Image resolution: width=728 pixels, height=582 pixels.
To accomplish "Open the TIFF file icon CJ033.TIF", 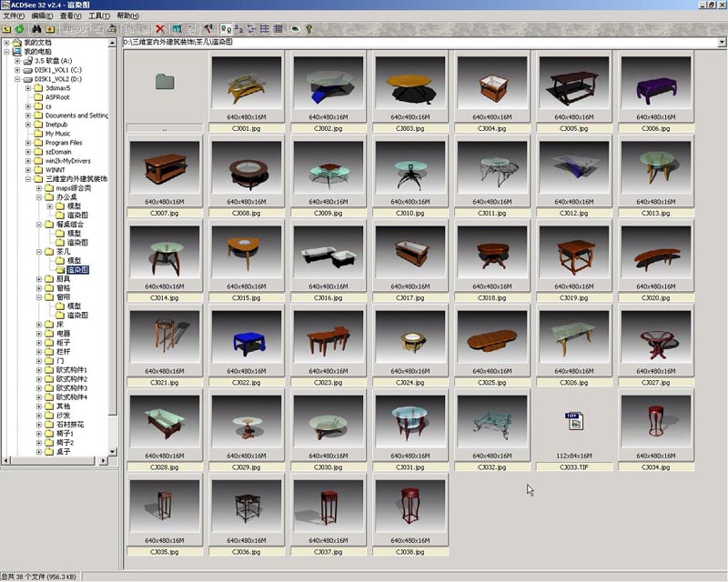I will pos(573,420).
